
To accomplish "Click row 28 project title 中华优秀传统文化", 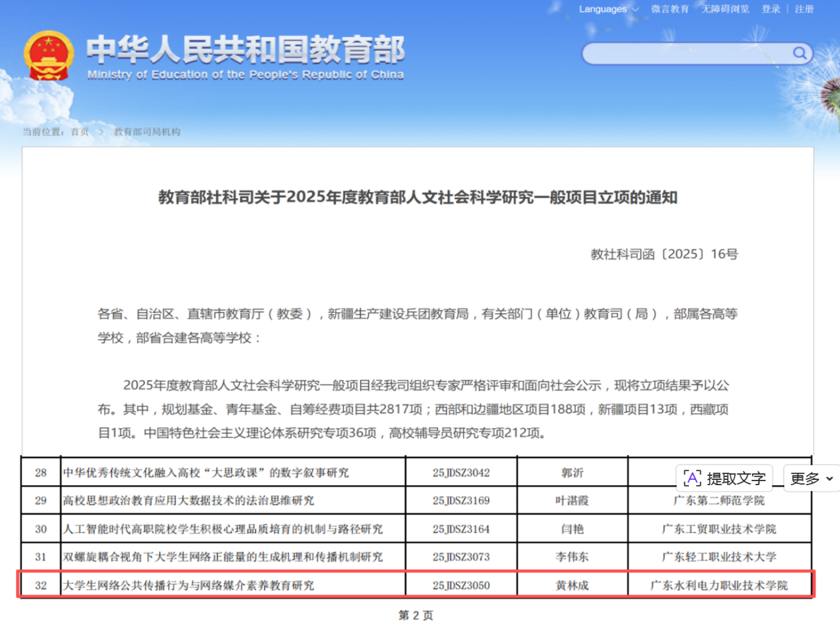I will click(x=205, y=473).
